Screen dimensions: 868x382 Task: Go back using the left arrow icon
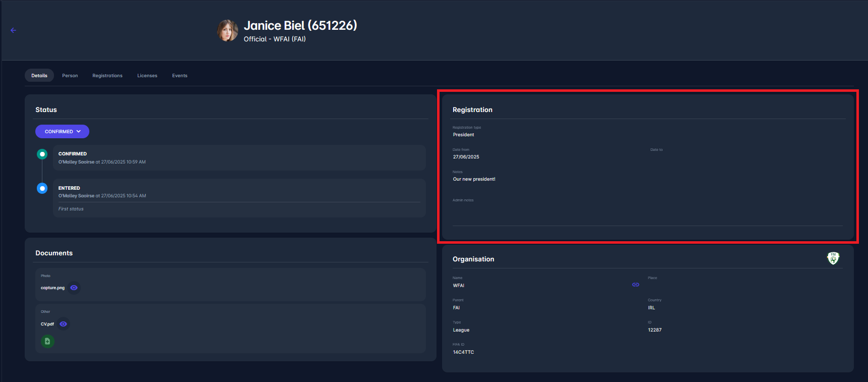pyautogui.click(x=14, y=30)
